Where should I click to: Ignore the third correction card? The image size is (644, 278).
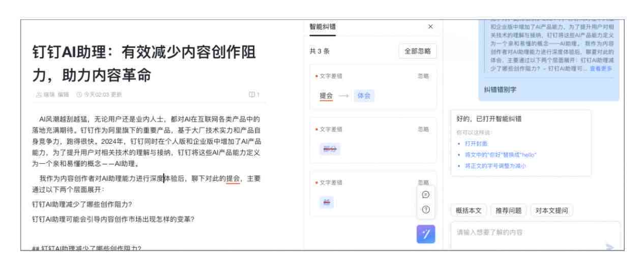(x=423, y=182)
